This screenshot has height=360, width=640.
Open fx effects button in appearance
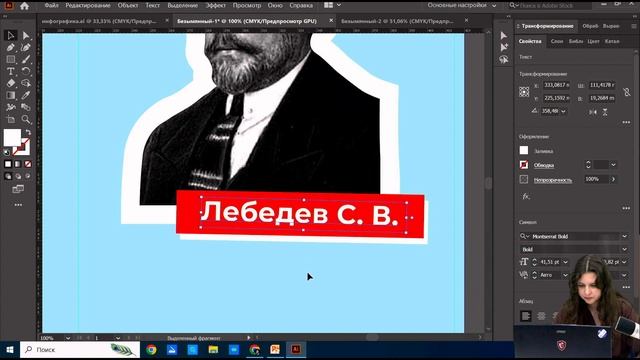pos(526,196)
